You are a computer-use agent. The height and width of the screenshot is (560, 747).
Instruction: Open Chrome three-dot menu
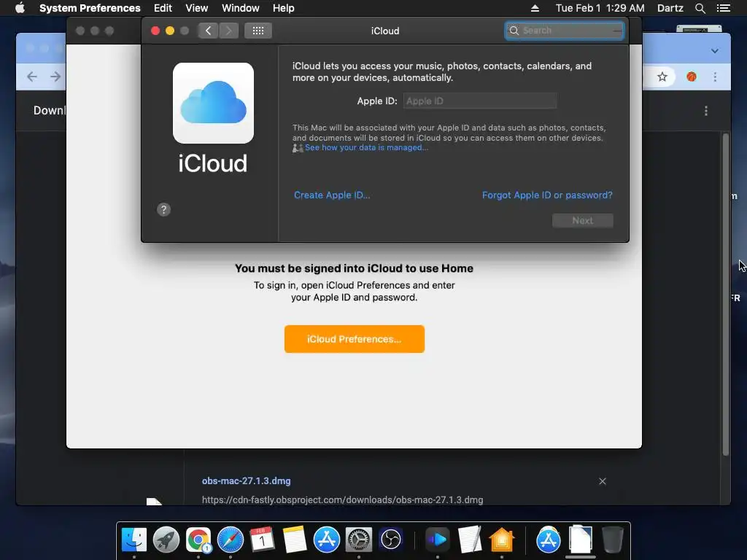coord(715,77)
